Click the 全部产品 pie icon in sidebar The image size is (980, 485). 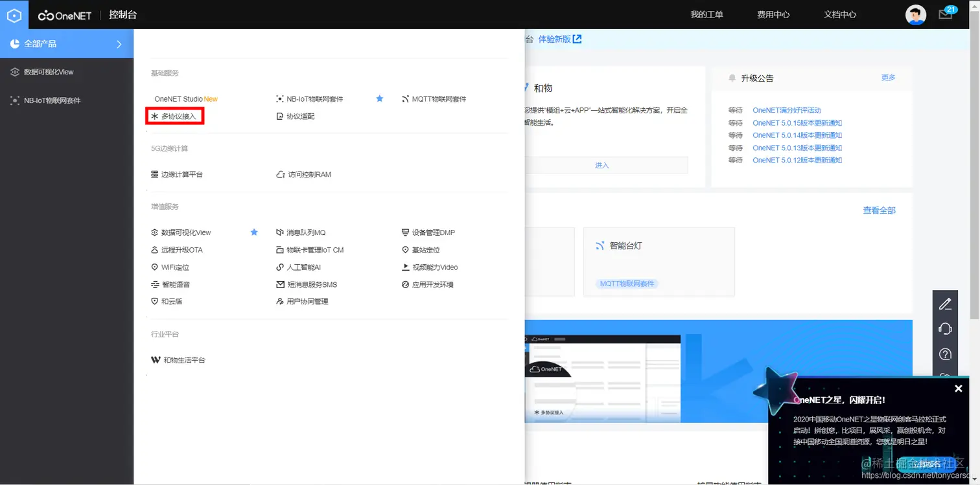(15, 44)
